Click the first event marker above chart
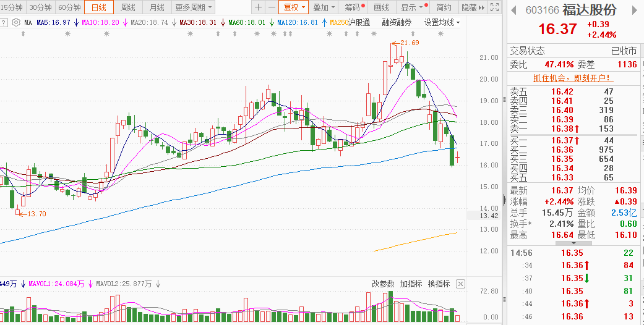The height and width of the screenshot is (325, 644). pos(23,34)
